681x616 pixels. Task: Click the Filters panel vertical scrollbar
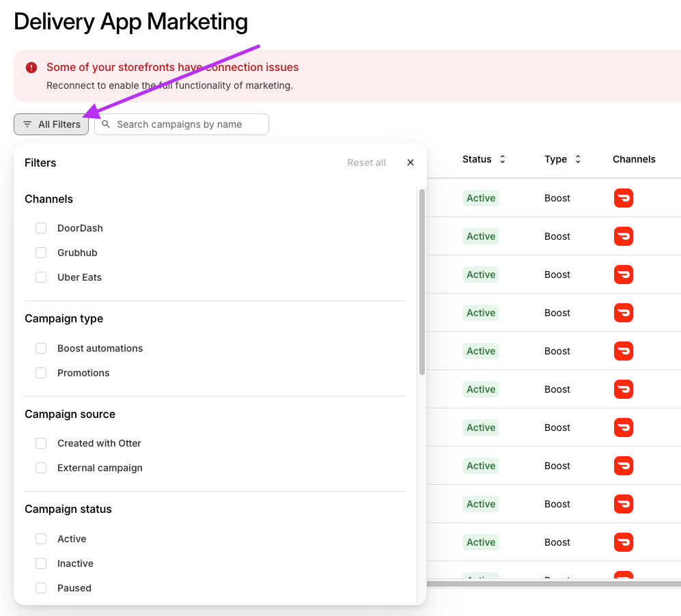point(422,281)
